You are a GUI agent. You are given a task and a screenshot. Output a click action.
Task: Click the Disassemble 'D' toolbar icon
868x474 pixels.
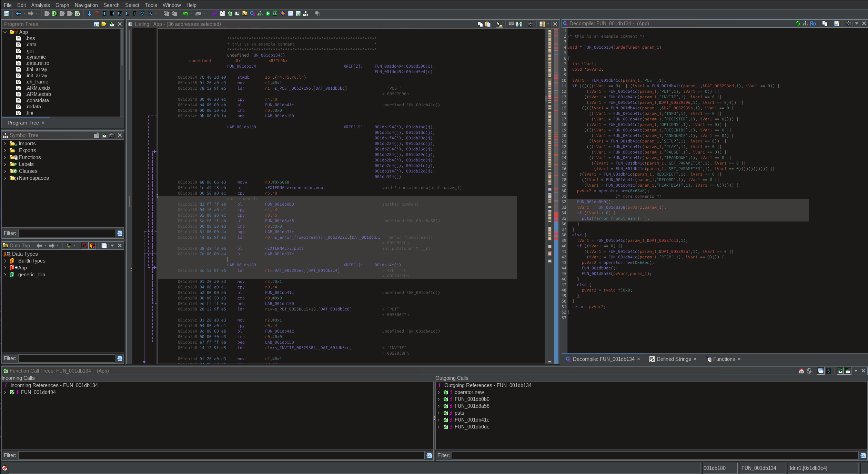112,13
